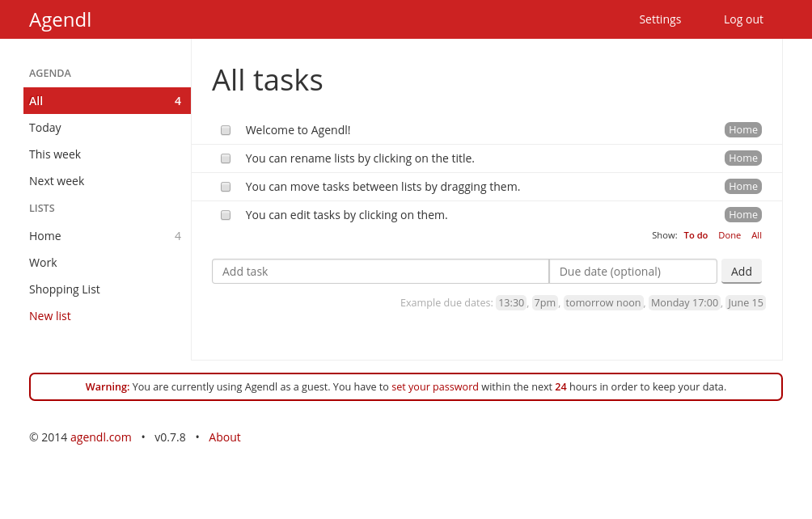Open the Work list
The width and height of the screenshot is (812, 519).
tap(43, 263)
